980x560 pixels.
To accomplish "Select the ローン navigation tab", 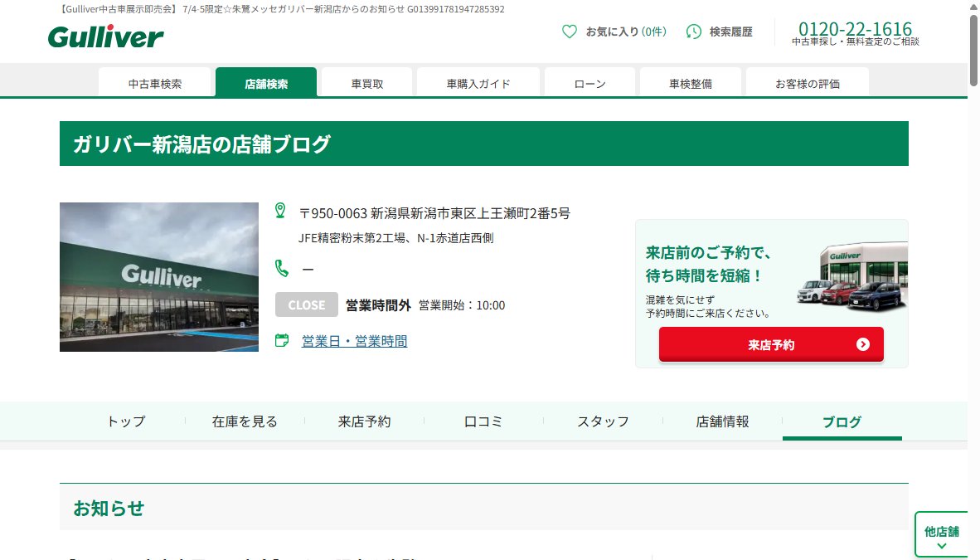I will tap(590, 83).
